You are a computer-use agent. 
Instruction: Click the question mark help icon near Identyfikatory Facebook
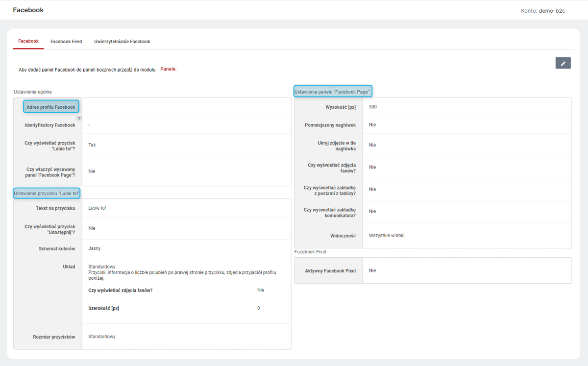(79, 119)
